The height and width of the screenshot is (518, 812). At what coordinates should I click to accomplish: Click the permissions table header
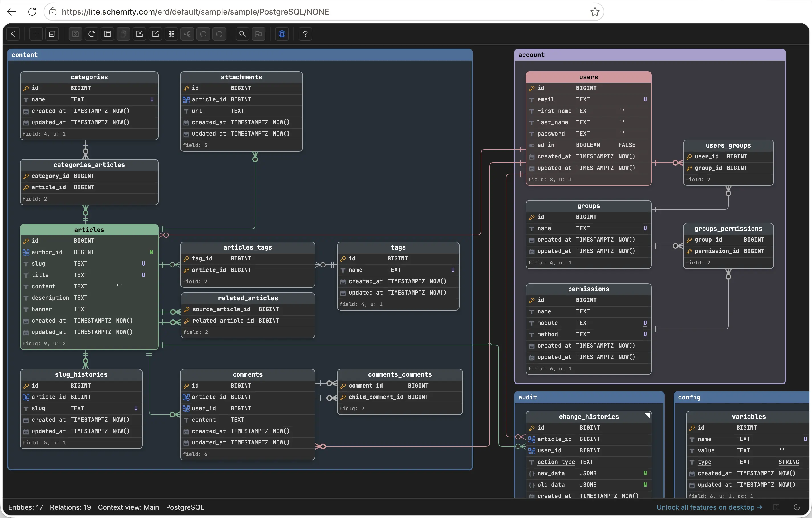pos(588,289)
